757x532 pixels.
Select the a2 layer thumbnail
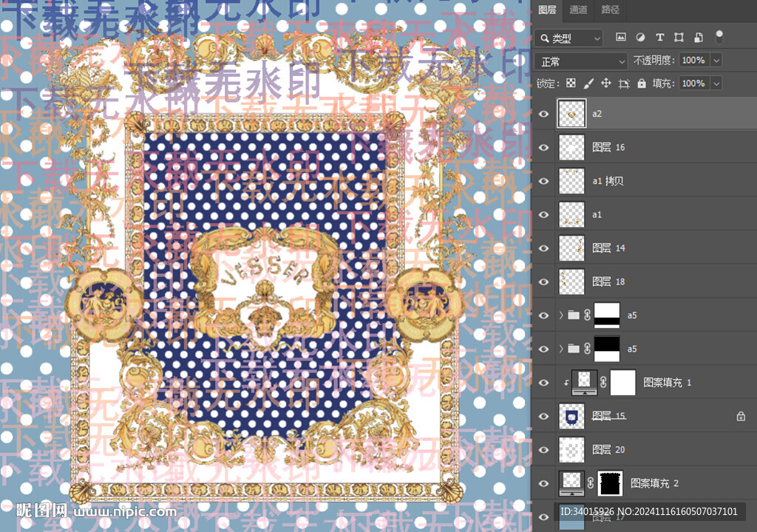[571, 114]
